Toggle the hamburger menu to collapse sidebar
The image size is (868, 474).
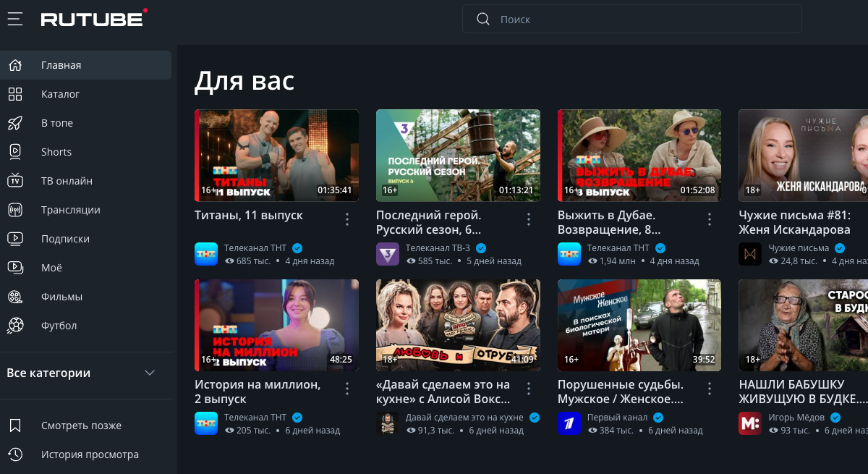click(x=14, y=19)
